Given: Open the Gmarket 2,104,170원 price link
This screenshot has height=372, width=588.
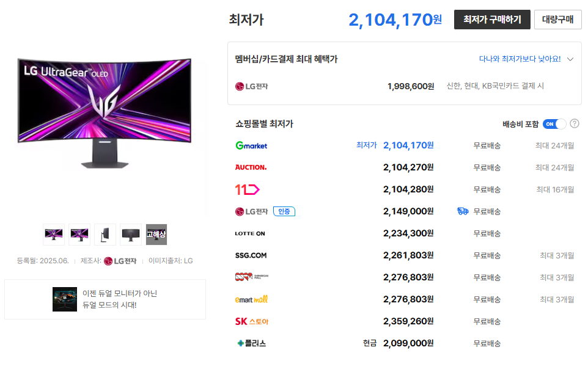Looking at the screenshot, I should click(x=408, y=145).
